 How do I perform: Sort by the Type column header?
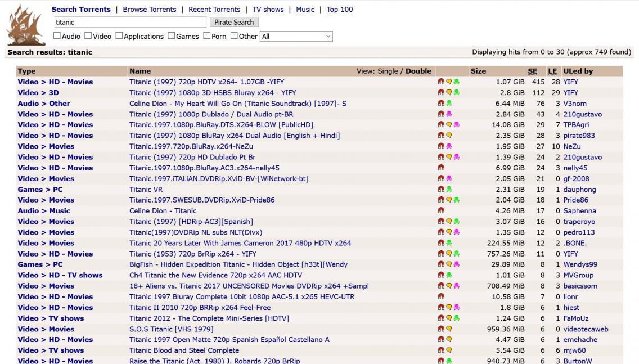pyautogui.click(x=26, y=71)
